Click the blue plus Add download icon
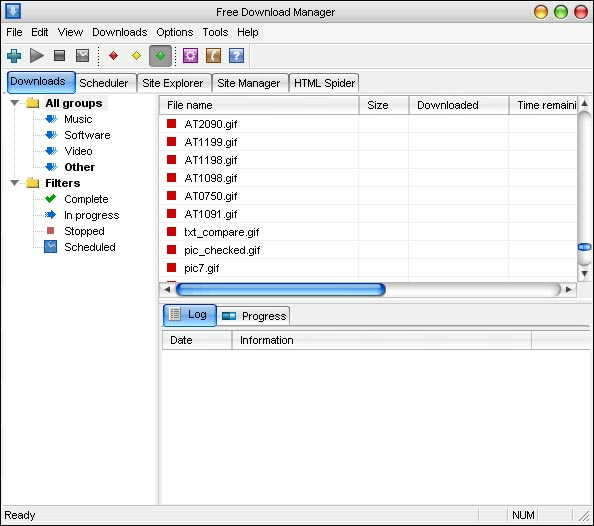594x526 pixels. pos(14,56)
